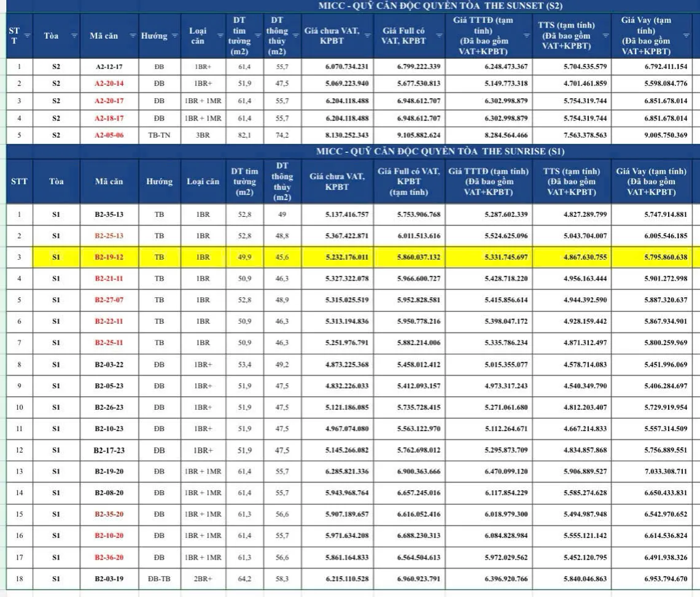The height and width of the screenshot is (597, 700).
Task: Select the TB-TN direction cell for A2-05-06
Action: [x=159, y=135]
